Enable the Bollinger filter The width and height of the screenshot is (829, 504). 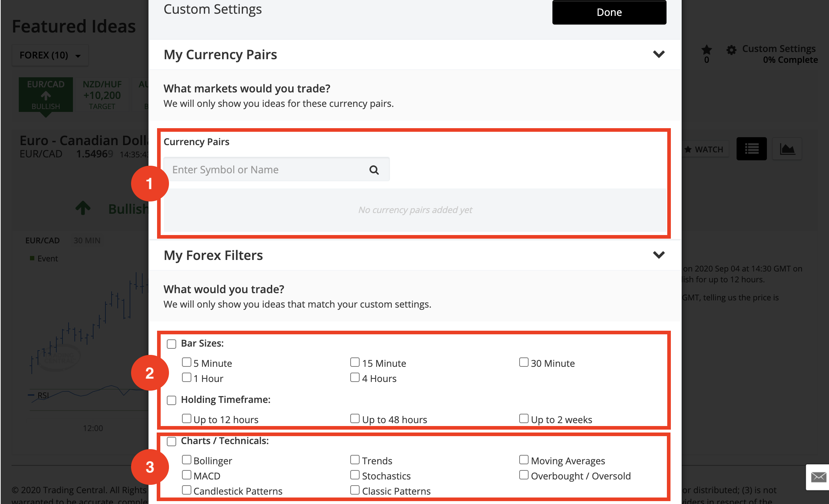tap(186, 460)
